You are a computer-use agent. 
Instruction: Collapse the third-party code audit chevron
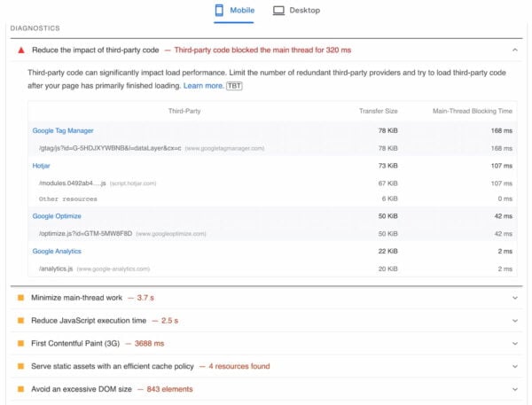coord(515,51)
